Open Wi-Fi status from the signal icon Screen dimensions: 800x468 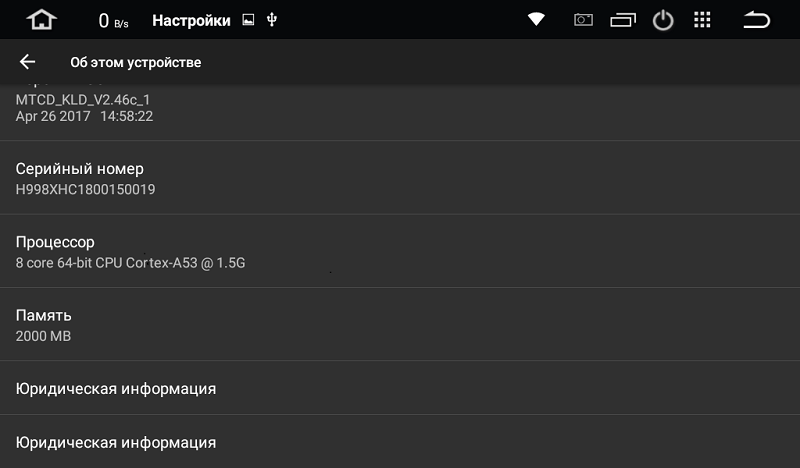[x=536, y=19]
